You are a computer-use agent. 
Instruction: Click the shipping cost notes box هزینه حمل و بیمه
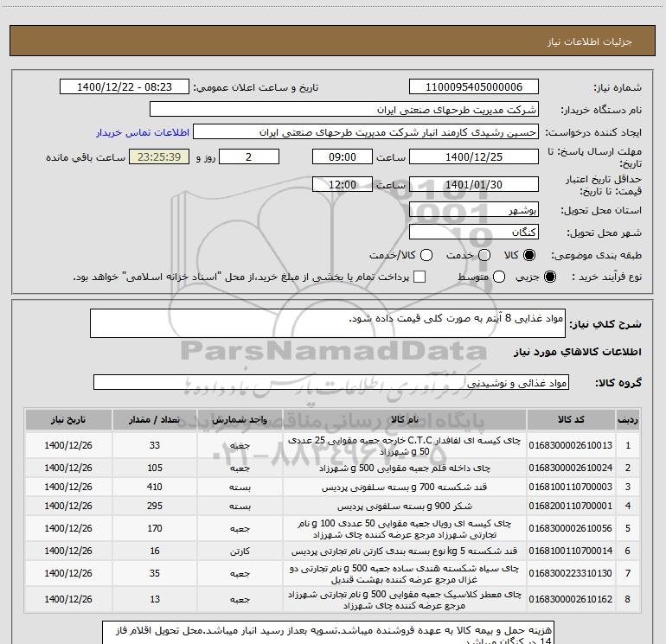point(328,633)
